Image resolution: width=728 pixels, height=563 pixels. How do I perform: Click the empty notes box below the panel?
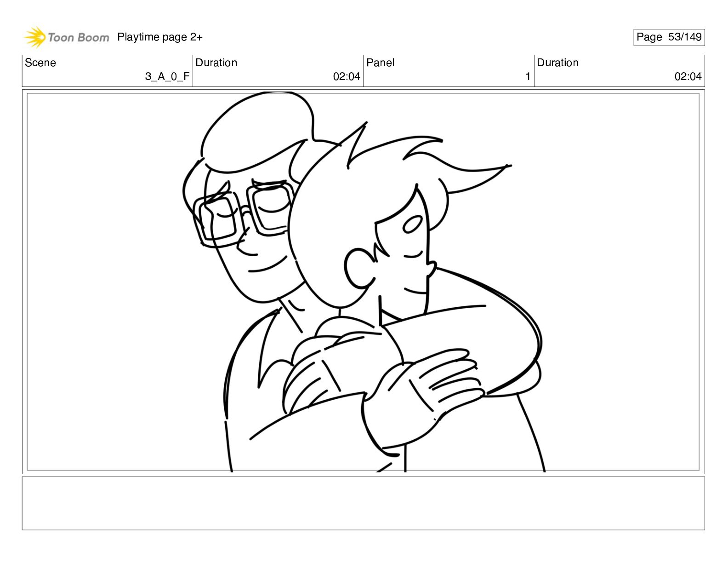point(363,503)
